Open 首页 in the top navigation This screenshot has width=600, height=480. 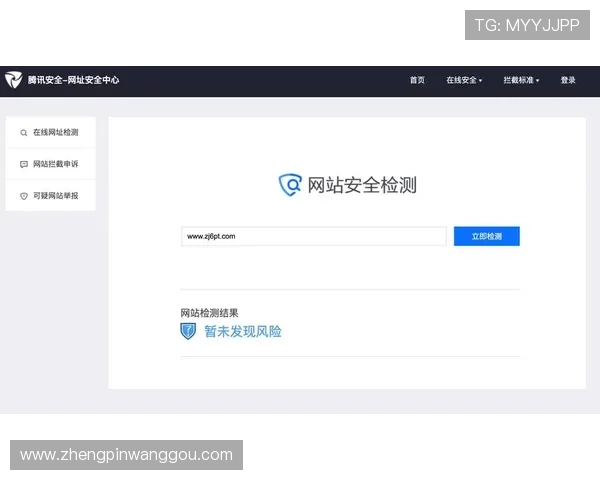point(417,80)
